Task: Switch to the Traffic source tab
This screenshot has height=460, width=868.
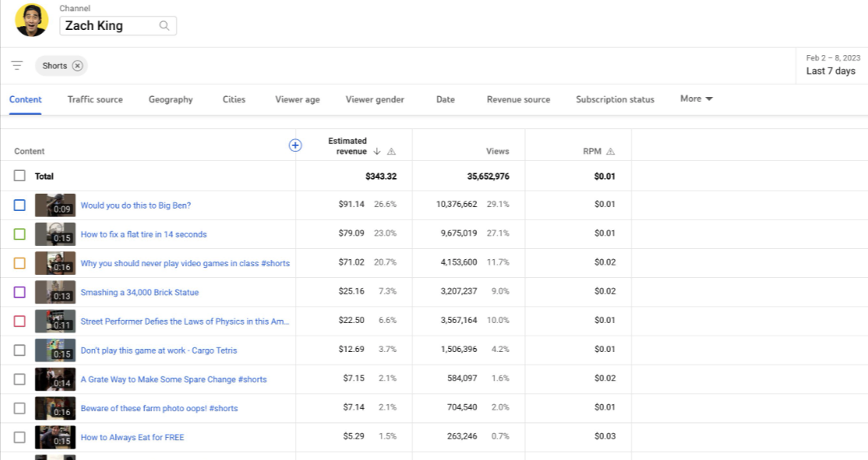Action: (95, 99)
